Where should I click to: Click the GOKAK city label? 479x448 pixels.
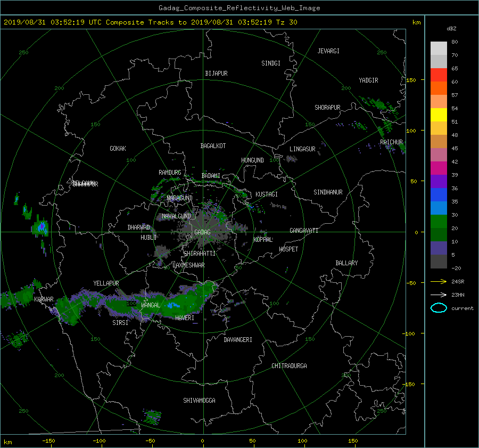coord(118,149)
